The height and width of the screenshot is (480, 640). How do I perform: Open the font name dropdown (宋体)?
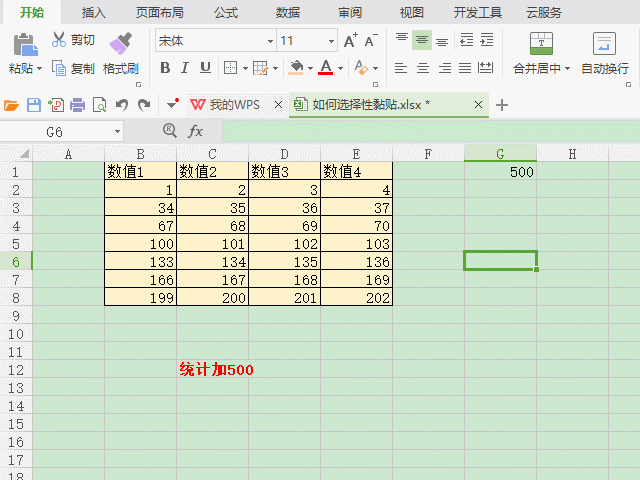(x=270, y=41)
